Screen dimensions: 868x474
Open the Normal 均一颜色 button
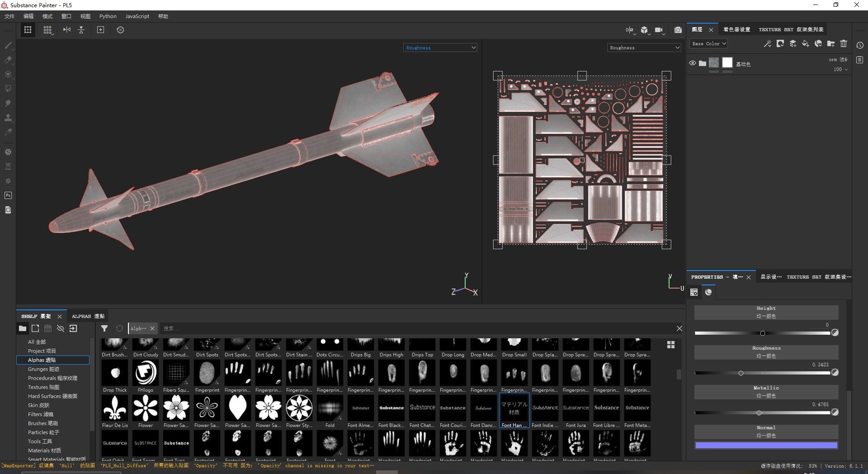[766, 432]
